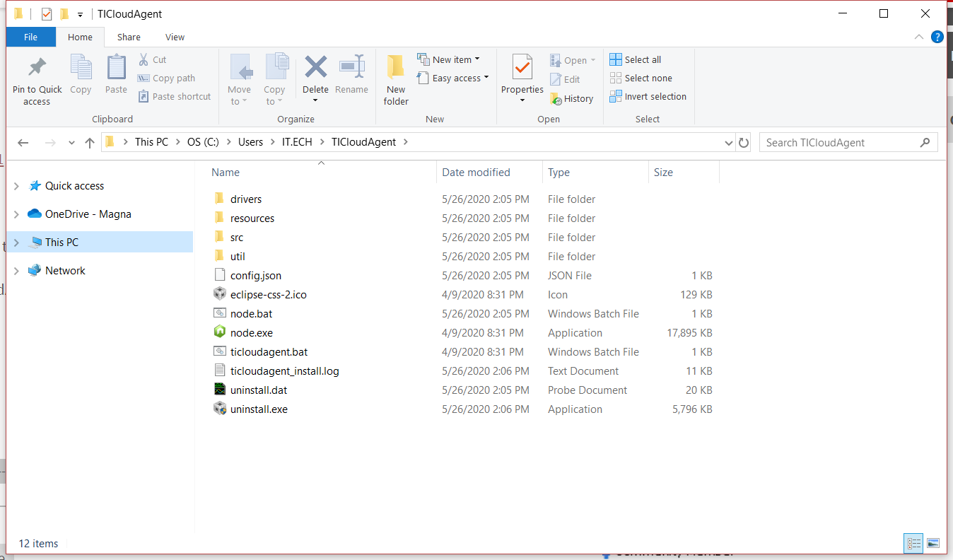Switch to the View ribbon tab
Viewport: 953px width, 560px height.
click(x=175, y=37)
